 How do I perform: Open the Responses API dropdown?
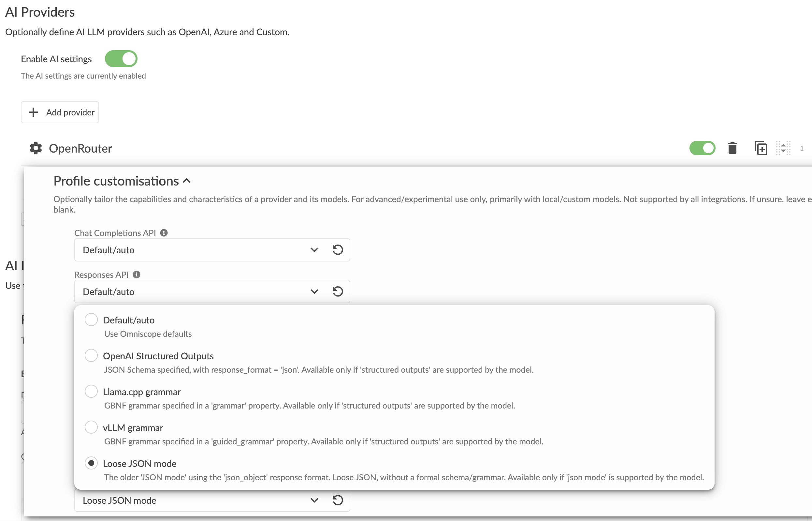point(196,291)
